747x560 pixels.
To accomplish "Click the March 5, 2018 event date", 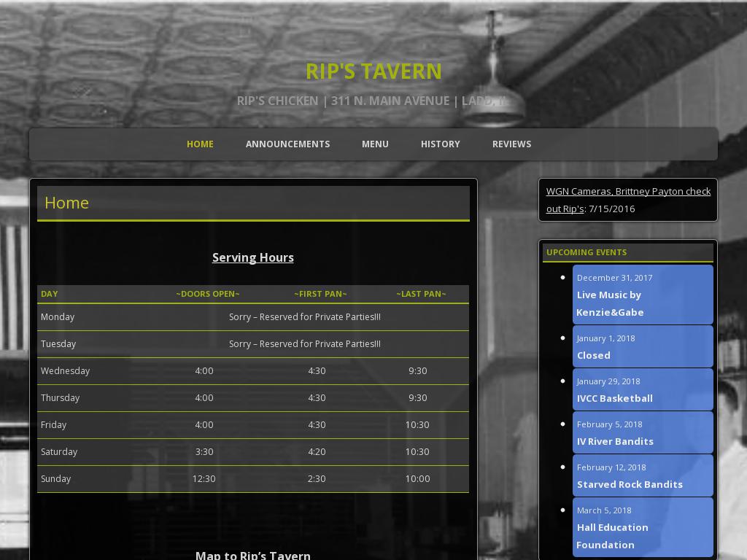I will pyautogui.click(x=604, y=510).
